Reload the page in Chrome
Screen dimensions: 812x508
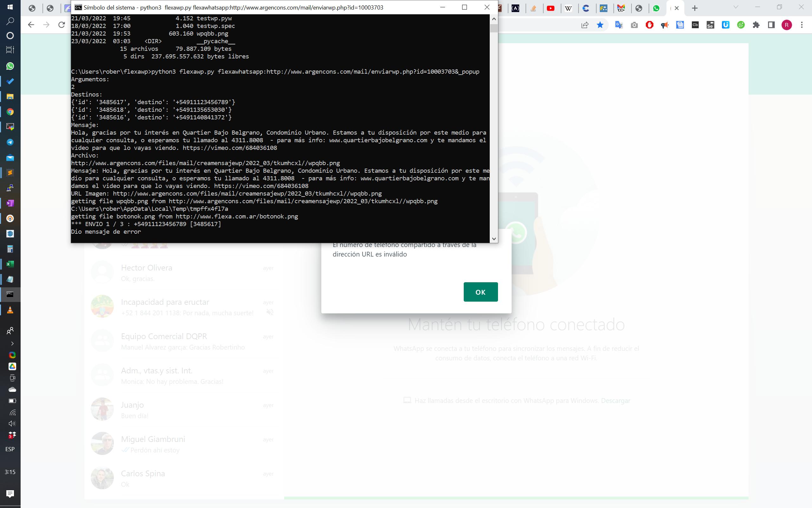(x=62, y=25)
